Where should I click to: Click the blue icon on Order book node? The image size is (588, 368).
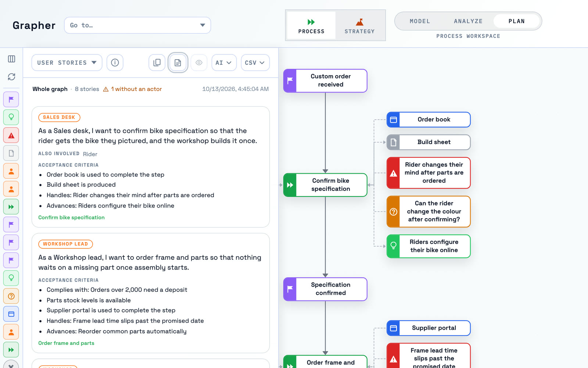[393, 120]
